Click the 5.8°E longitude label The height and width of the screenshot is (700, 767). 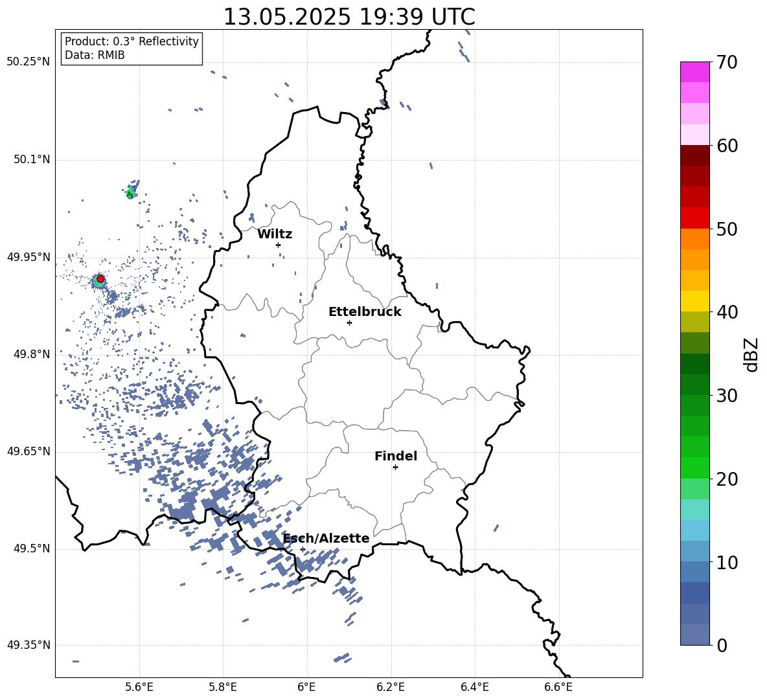click(x=223, y=687)
